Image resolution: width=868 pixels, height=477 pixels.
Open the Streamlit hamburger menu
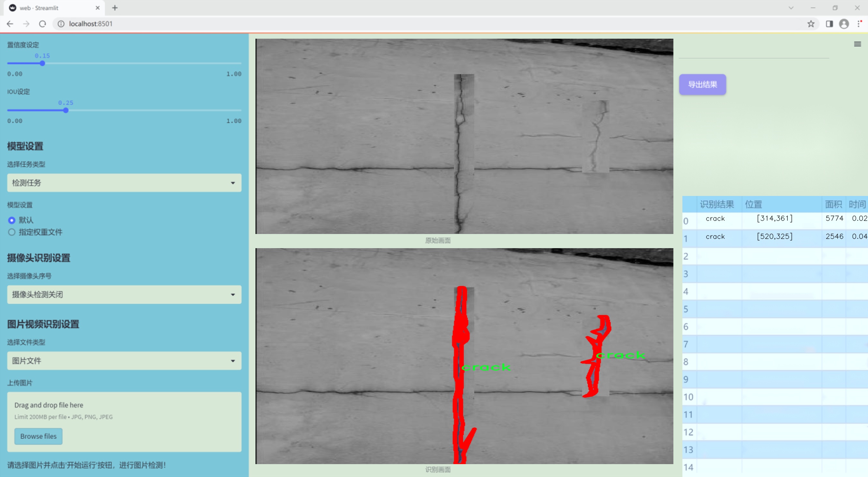pos(858,44)
